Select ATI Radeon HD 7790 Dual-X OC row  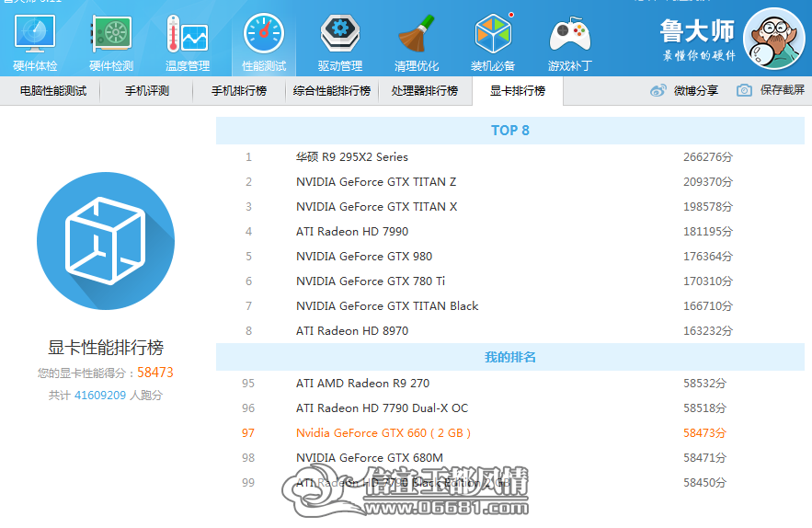coord(510,408)
